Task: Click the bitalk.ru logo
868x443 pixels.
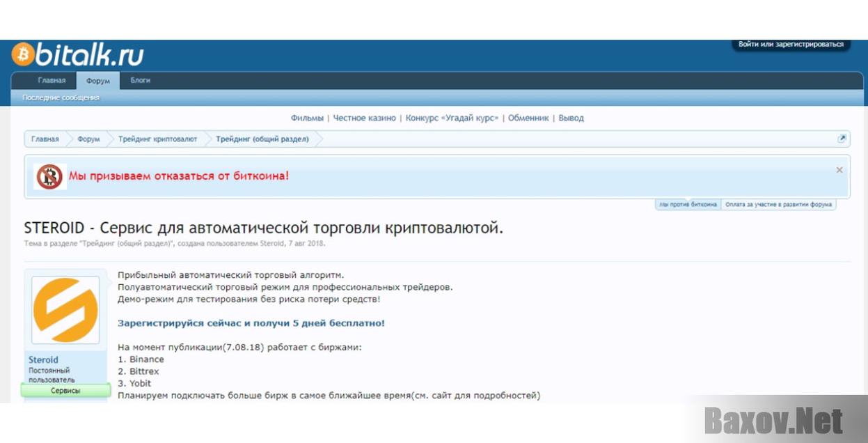Action: pos(77,54)
